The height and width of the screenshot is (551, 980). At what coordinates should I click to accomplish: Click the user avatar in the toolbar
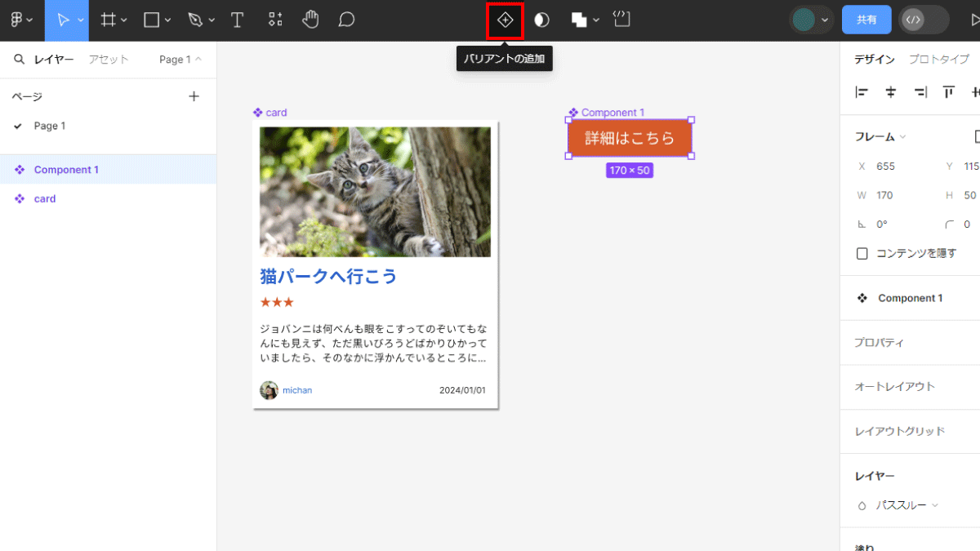click(804, 20)
